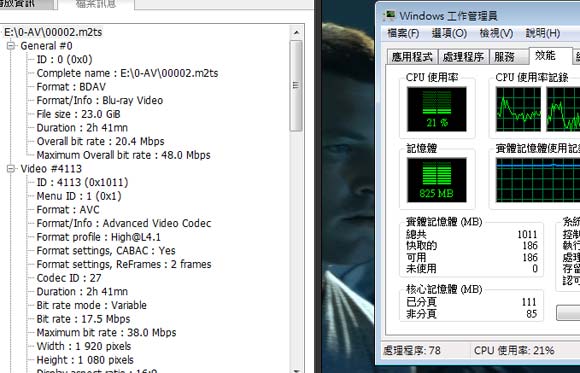This screenshot has width=580, height=373.
Task: Click the first CPU 使用率記錄 history graph
Action: pyautogui.click(x=518, y=109)
